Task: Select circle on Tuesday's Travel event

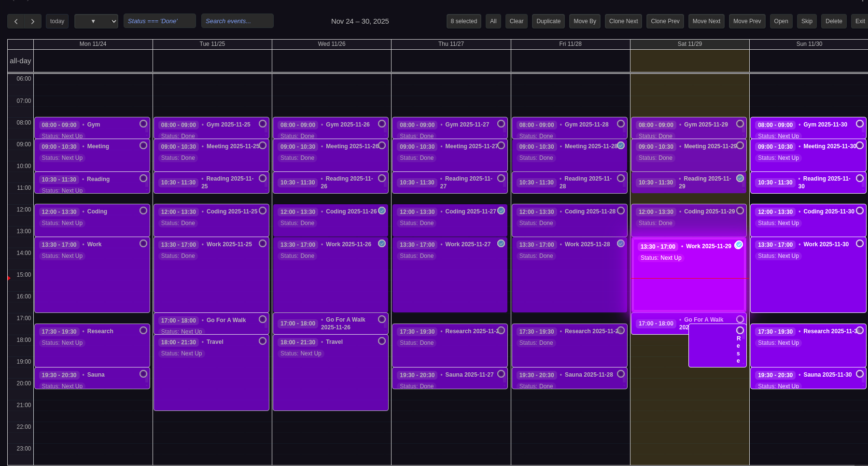Action: point(263,341)
